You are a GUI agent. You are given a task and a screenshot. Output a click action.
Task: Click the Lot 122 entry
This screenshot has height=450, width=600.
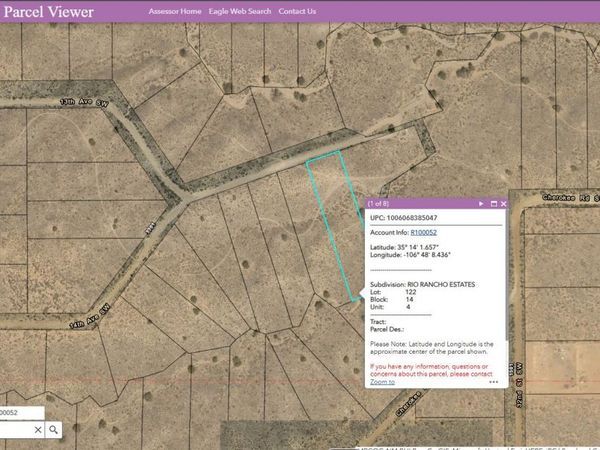pyautogui.click(x=393, y=292)
